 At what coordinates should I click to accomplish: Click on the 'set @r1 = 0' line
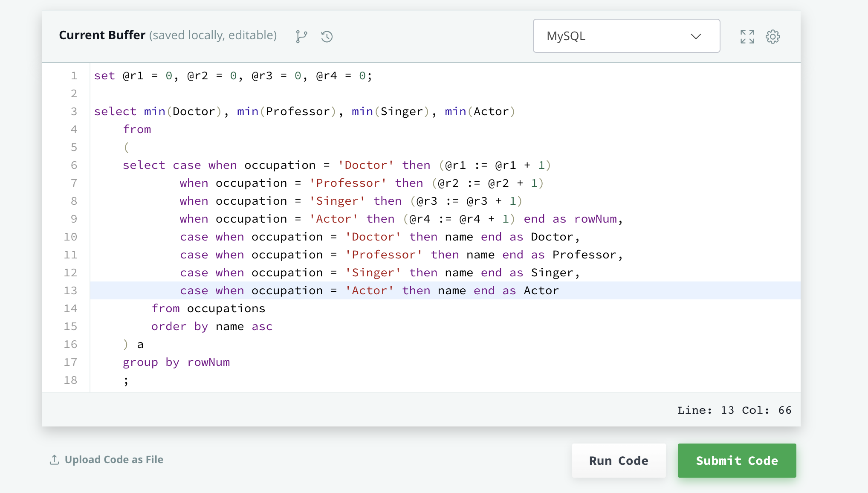232,75
